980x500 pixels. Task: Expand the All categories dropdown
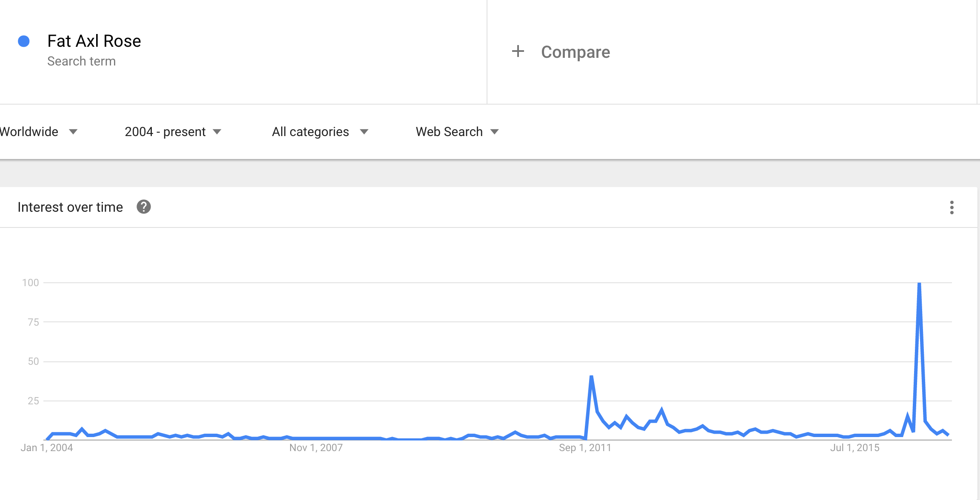[x=319, y=132]
